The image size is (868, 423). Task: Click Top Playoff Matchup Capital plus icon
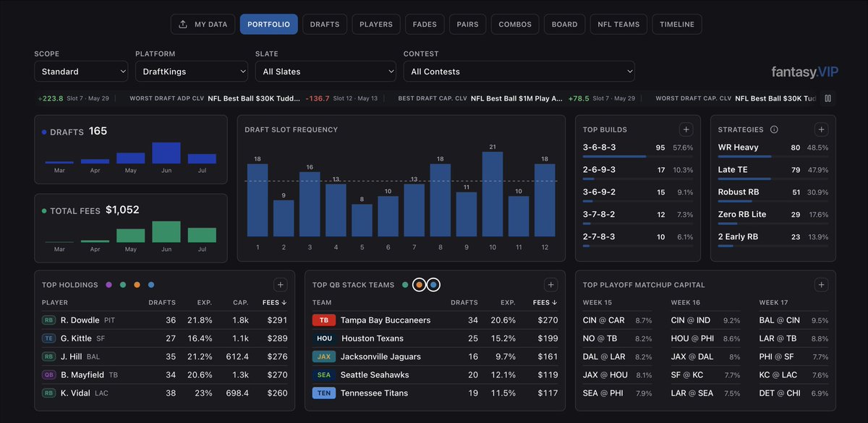[x=822, y=285]
